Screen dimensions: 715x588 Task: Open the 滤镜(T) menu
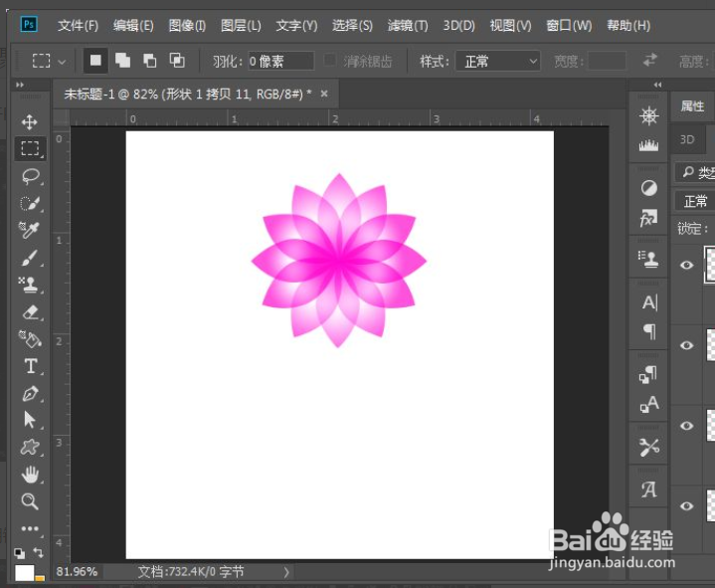tap(408, 25)
